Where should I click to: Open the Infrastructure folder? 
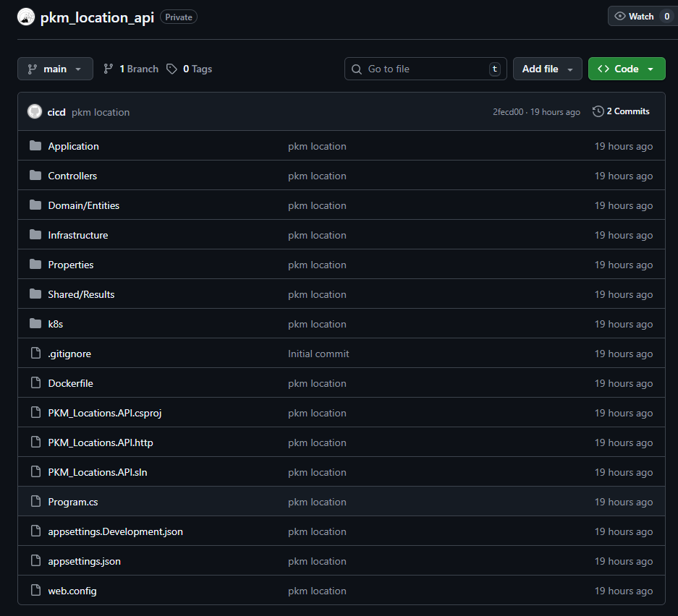78,235
